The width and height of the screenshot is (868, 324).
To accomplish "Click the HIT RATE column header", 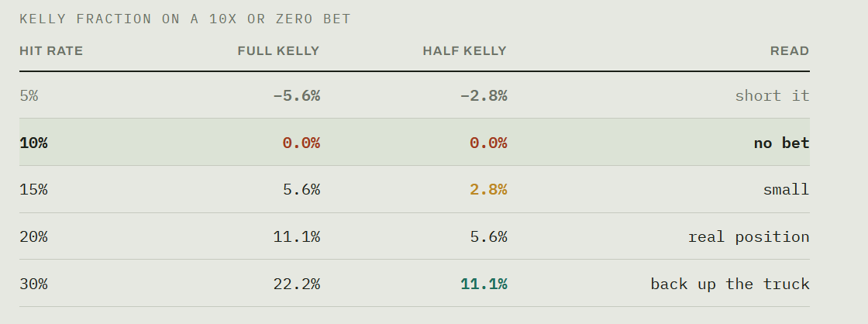I will 51,51.
